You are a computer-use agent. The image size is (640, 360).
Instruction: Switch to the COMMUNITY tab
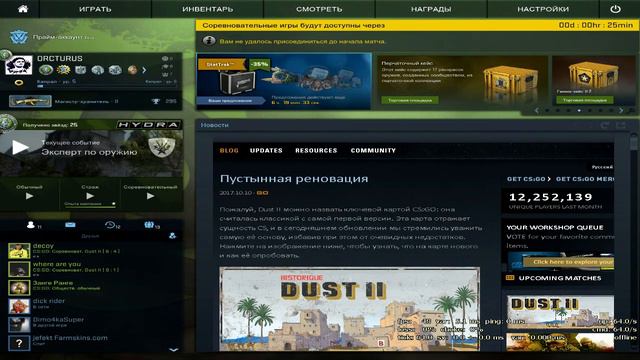pos(373,150)
